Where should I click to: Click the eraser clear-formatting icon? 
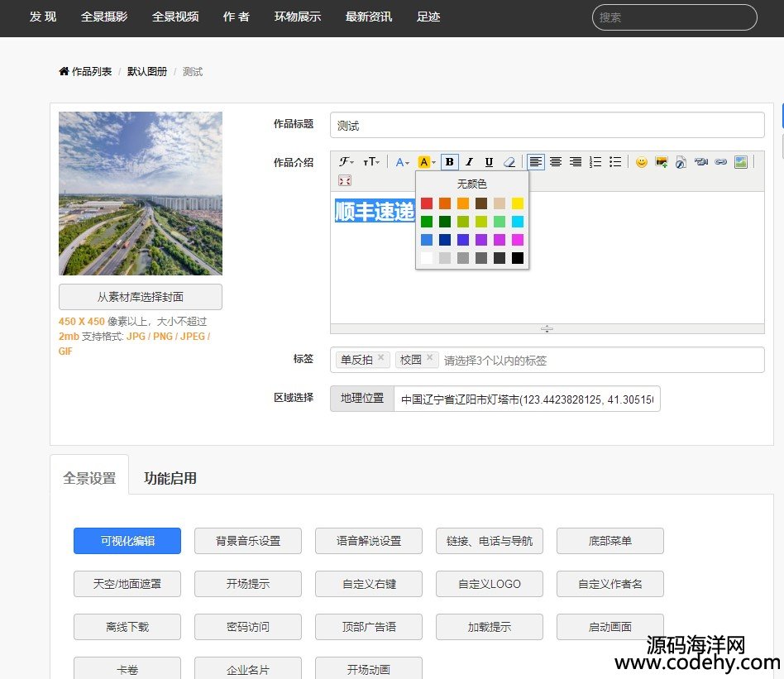pyautogui.click(x=509, y=162)
